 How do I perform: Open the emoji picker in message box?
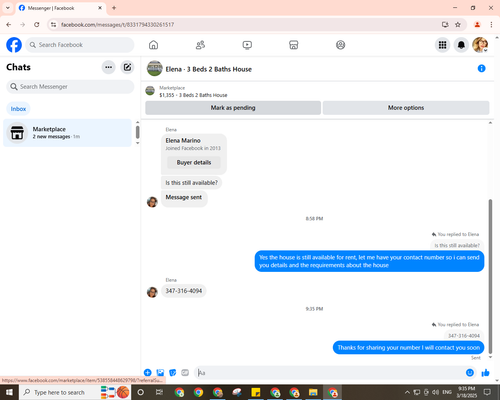[x=470, y=373]
